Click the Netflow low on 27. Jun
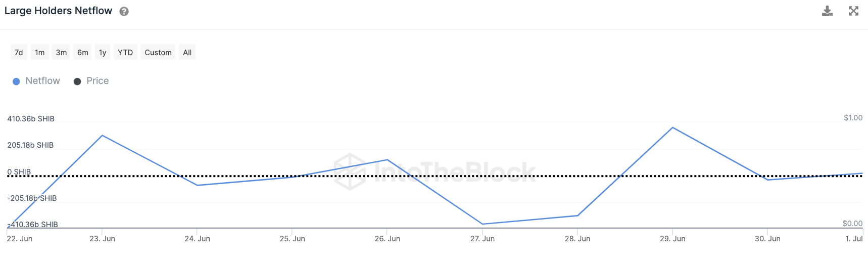This screenshot has height=260, width=868. (483, 224)
